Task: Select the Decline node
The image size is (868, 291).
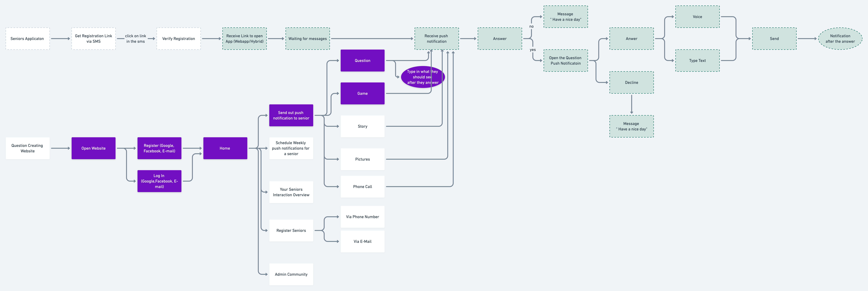Action: tap(631, 82)
